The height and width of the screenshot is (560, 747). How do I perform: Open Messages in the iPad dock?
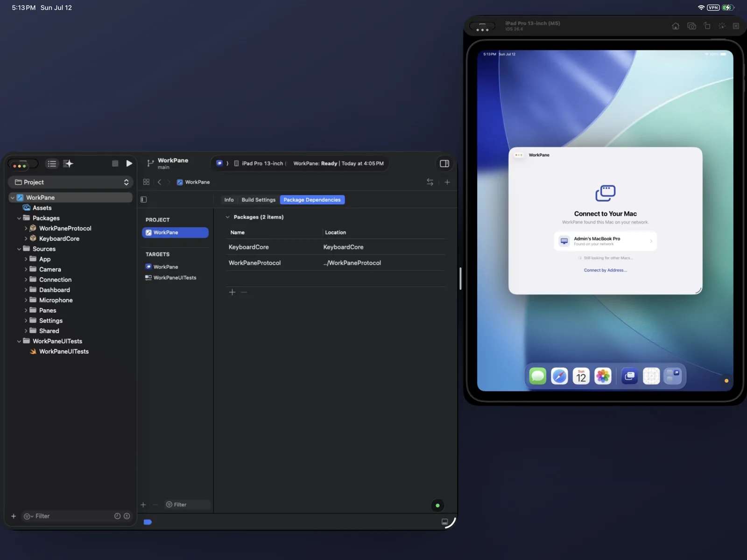tap(538, 376)
